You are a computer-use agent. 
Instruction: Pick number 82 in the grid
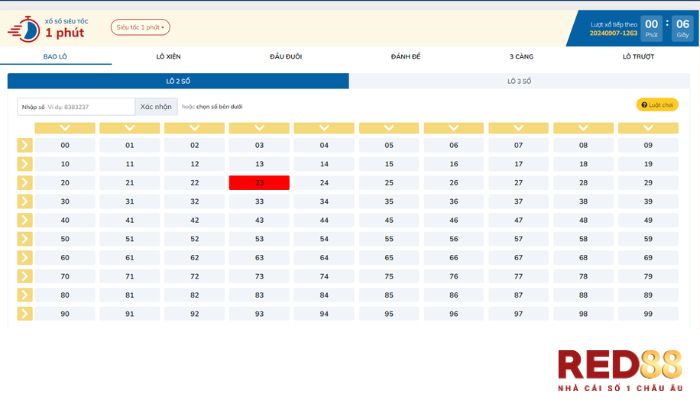point(194,295)
